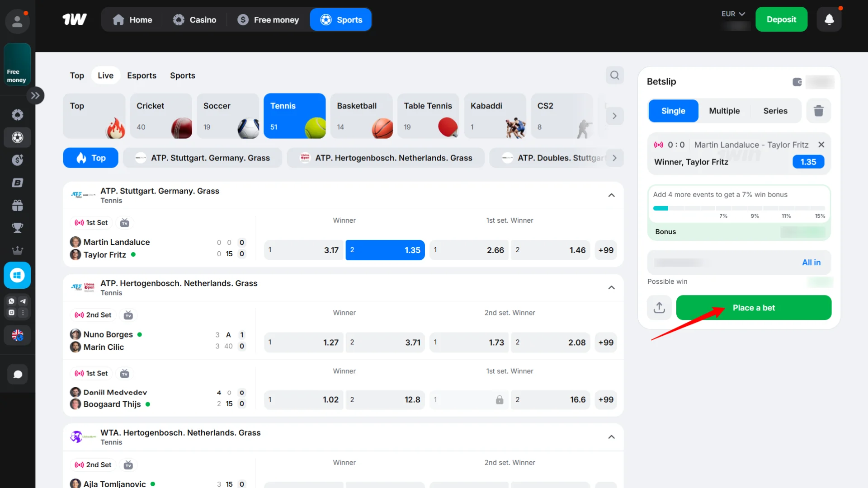Collapse WTA Hertogenbosch Netherlands Grass section

[x=611, y=437]
